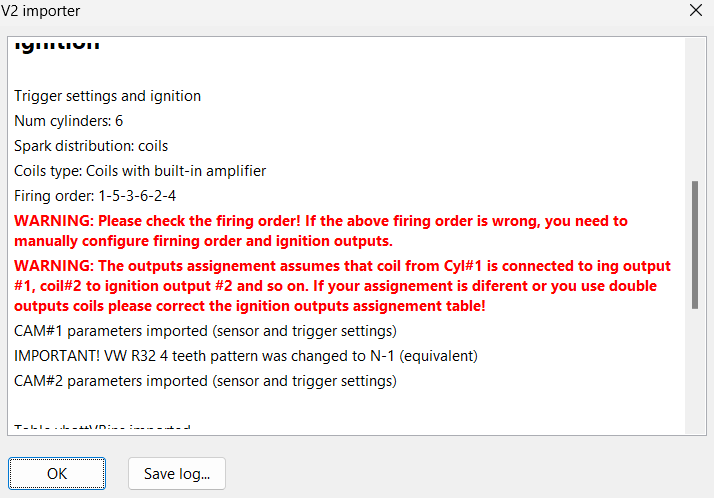Click the blank line above the Table entry

(x=200, y=406)
